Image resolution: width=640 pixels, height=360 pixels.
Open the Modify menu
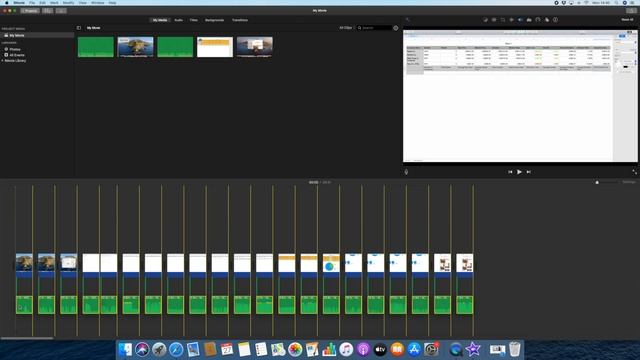coord(69,3)
